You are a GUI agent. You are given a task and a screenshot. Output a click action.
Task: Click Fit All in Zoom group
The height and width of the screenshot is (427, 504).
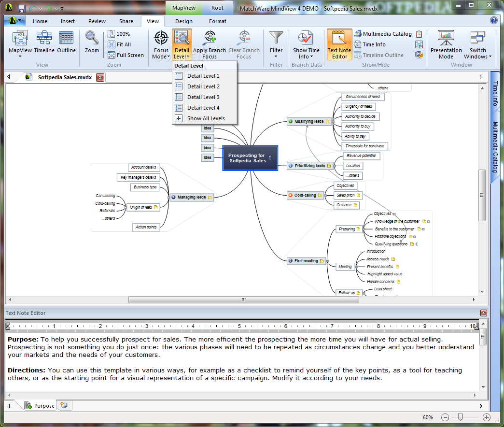(x=120, y=44)
